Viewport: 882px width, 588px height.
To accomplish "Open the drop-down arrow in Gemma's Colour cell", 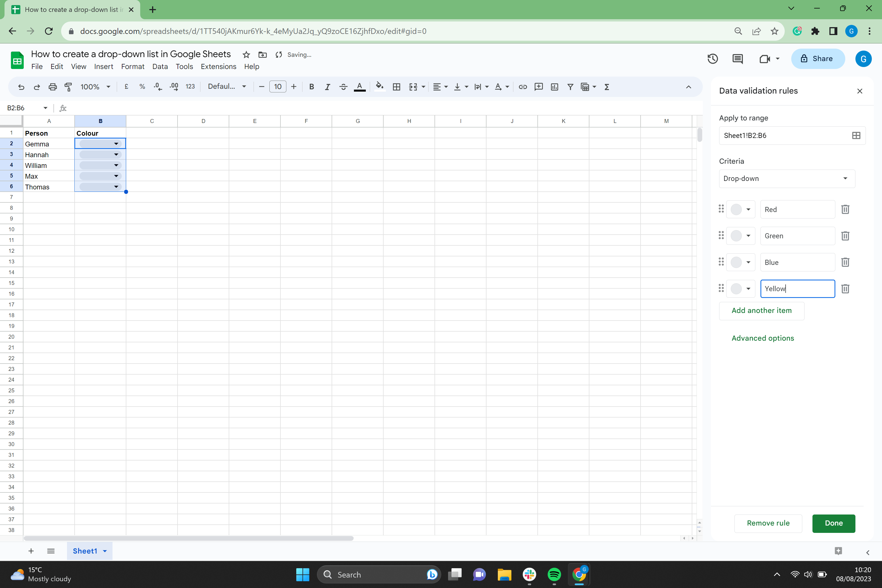I will (x=116, y=144).
